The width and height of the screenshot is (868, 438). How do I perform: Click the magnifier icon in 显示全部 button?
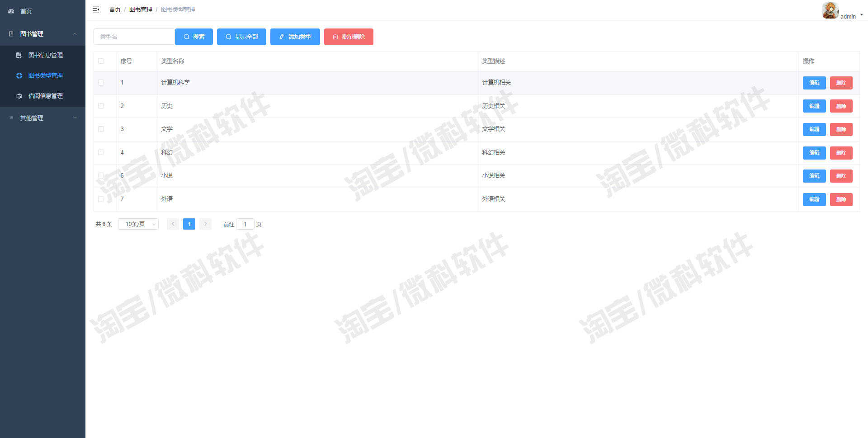[x=228, y=37]
